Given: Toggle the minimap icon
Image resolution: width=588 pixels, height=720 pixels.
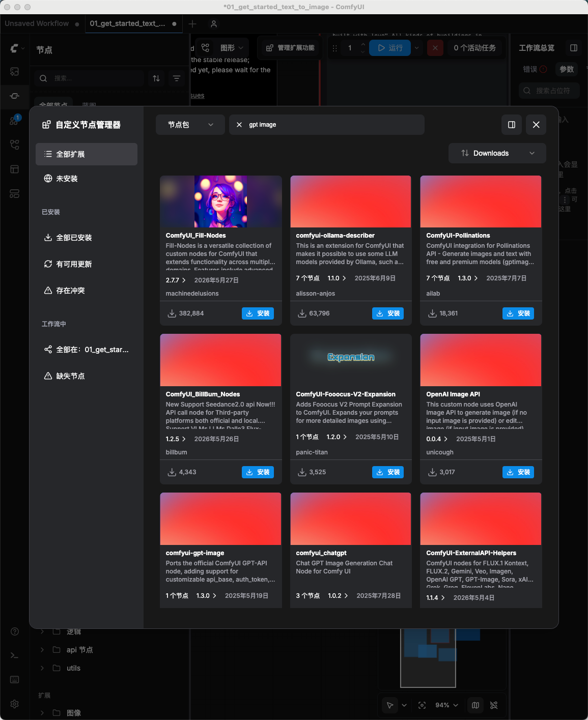Looking at the screenshot, I should (x=475, y=705).
